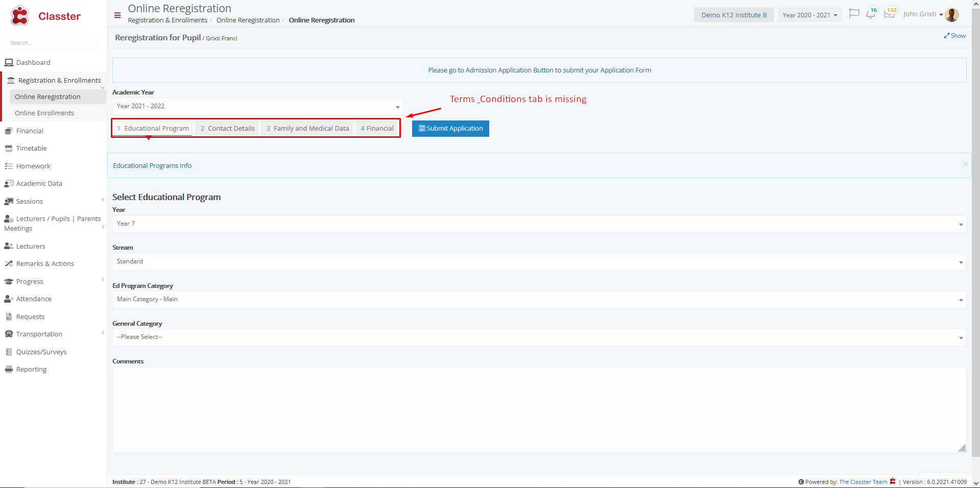980x488 pixels.
Task: Click the Timetable calendar icon
Action: [x=9, y=148]
